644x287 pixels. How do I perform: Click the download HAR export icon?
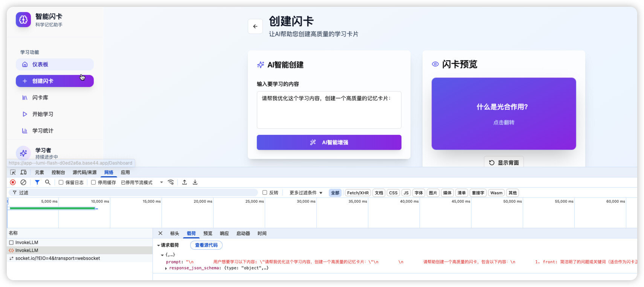[x=195, y=182]
